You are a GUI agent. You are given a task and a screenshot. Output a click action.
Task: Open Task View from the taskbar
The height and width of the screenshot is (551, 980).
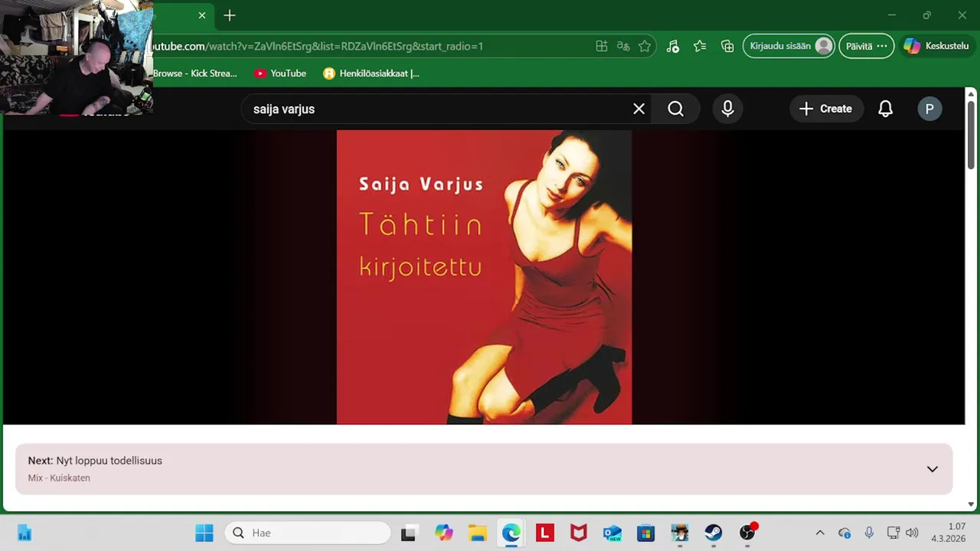[x=408, y=533]
